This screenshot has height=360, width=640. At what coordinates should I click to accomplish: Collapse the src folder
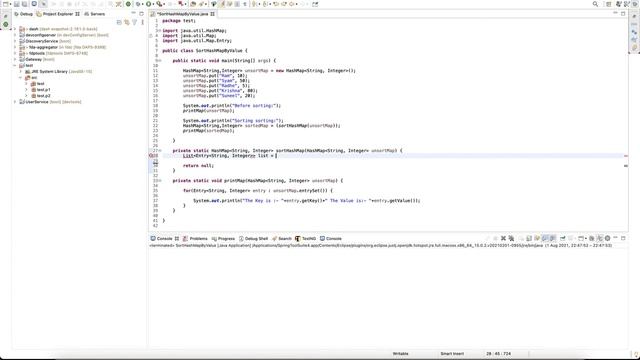(x=21, y=78)
